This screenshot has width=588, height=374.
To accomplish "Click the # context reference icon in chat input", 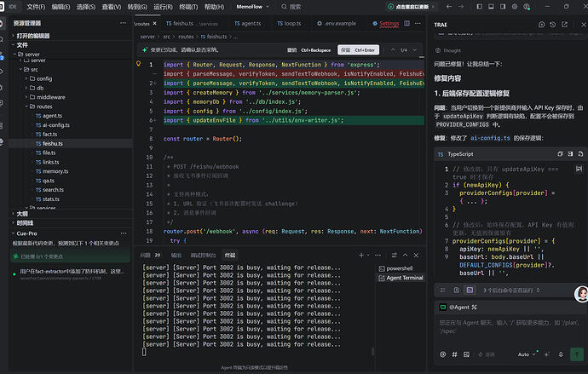I will [x=454, y=354].
